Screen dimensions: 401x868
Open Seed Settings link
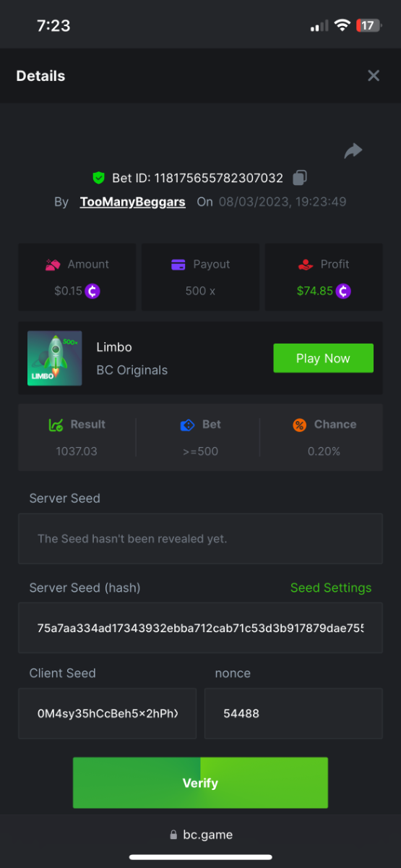[x=331, y=588]
